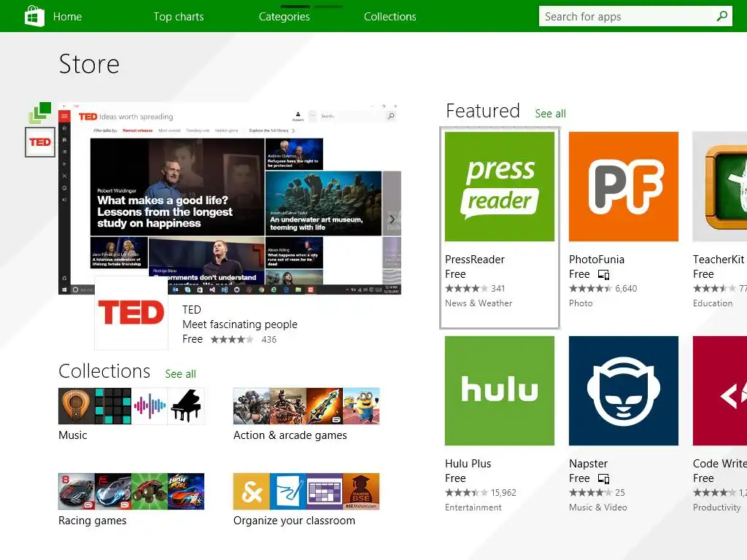Click the Featured section heading
The height and width of the screenshot is (560, 747).
(x=483, y=111)
